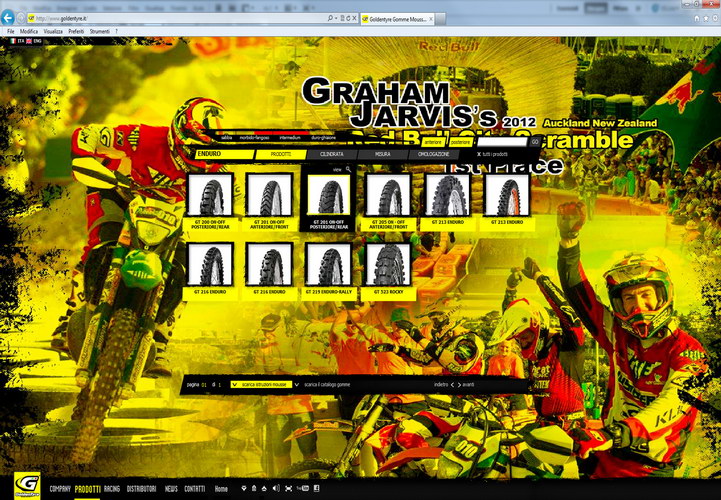Switch language via the Italian flag
Viewport: 721px width, 500px height.
click(12, 41)
